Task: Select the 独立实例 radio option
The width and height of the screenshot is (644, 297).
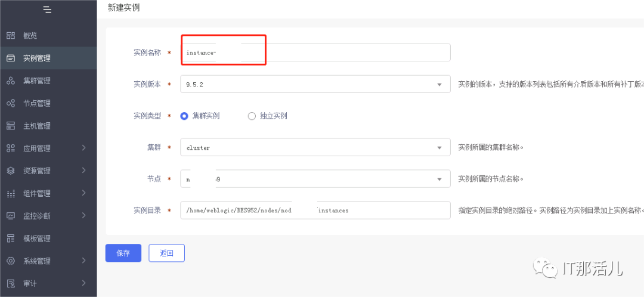Action: tap(252, 116)
